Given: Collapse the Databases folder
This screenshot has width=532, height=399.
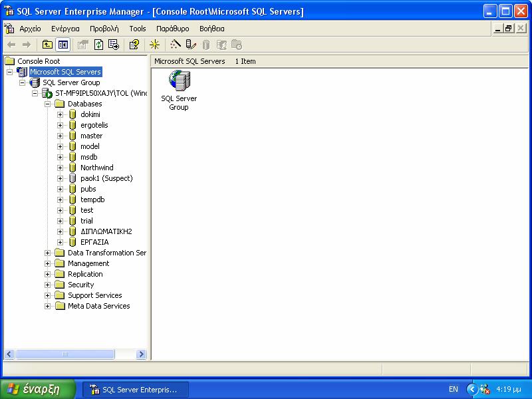Looking at the screenshot, I should coord(47,104).
